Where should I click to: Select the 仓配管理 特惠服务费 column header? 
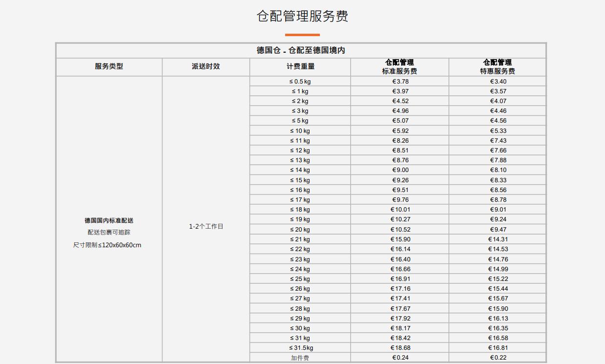tap(497, 66)
